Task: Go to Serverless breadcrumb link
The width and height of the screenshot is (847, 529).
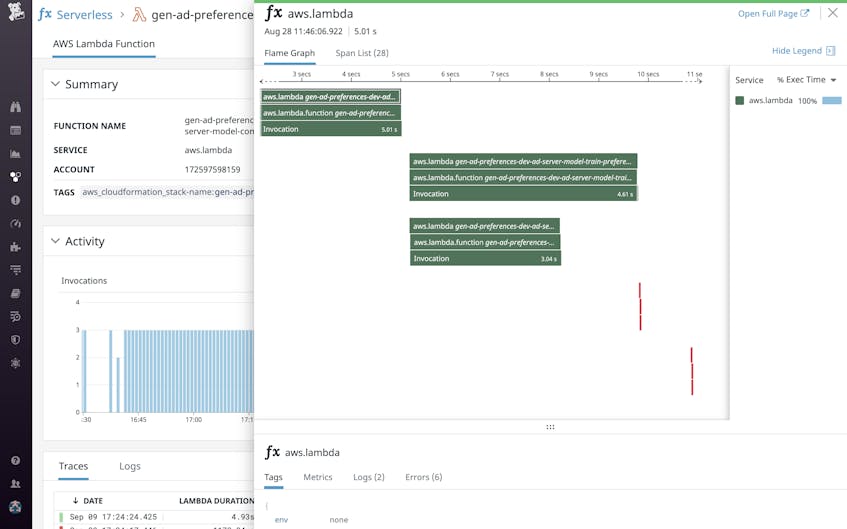Action: [x=84, y=15]
